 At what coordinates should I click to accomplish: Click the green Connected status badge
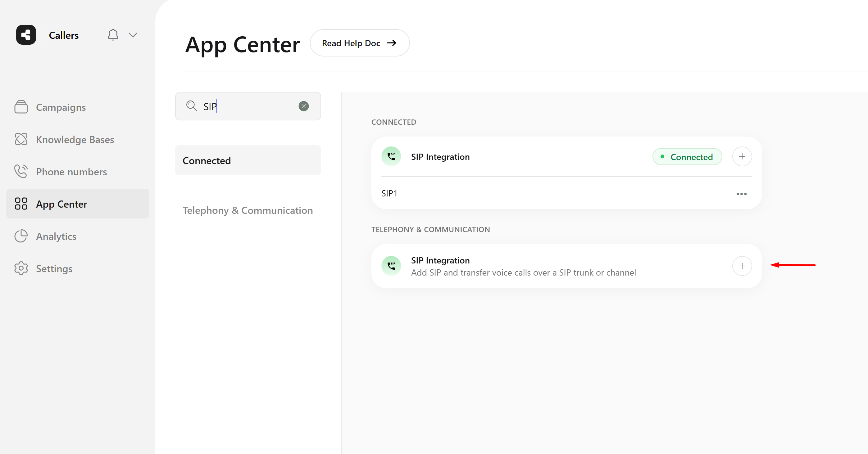pyautogui.click(x=687, y=157)
